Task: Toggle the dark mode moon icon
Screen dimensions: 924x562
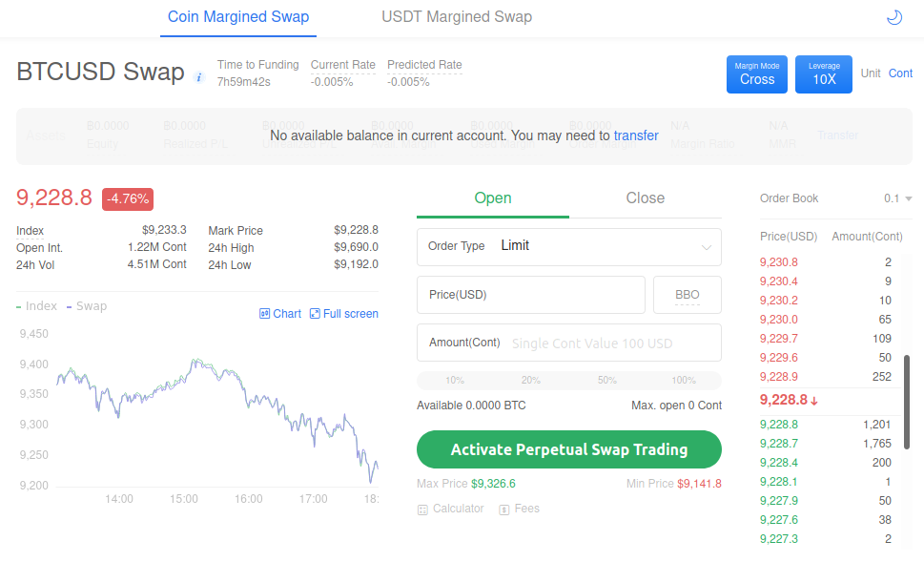Action: (893, 17)
